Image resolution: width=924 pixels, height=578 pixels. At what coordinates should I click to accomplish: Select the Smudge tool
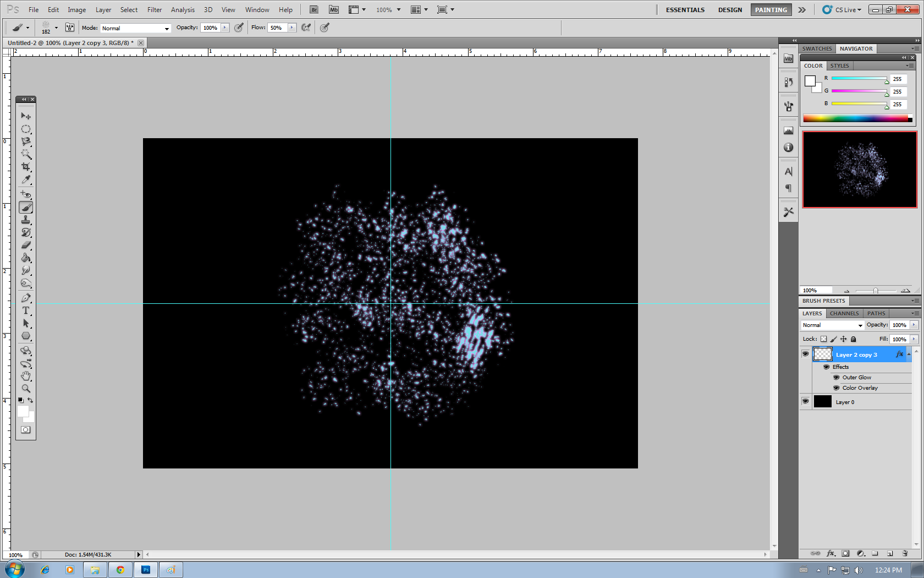(26, 270)
